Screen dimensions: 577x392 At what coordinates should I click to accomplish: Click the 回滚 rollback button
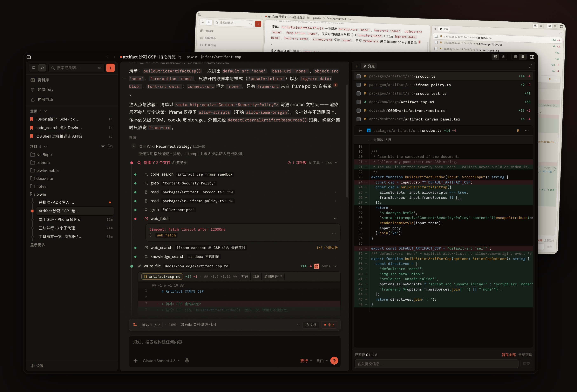[256, 276]
